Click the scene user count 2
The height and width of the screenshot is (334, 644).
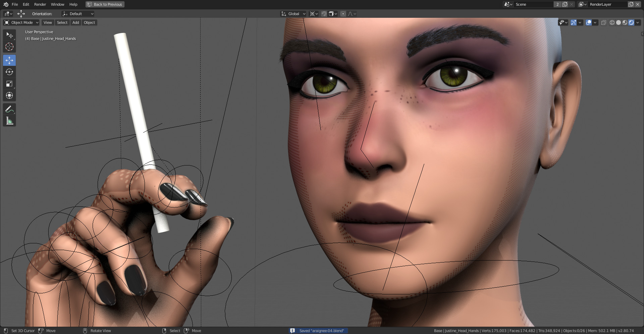click(x=557, y=4)
